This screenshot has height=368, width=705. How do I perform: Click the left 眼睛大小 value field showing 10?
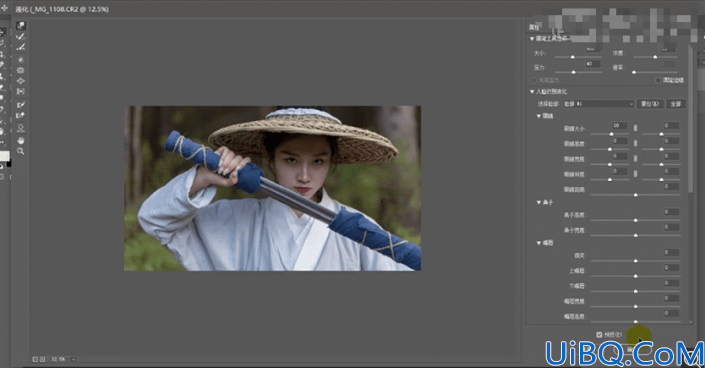(x=620, y=126)
